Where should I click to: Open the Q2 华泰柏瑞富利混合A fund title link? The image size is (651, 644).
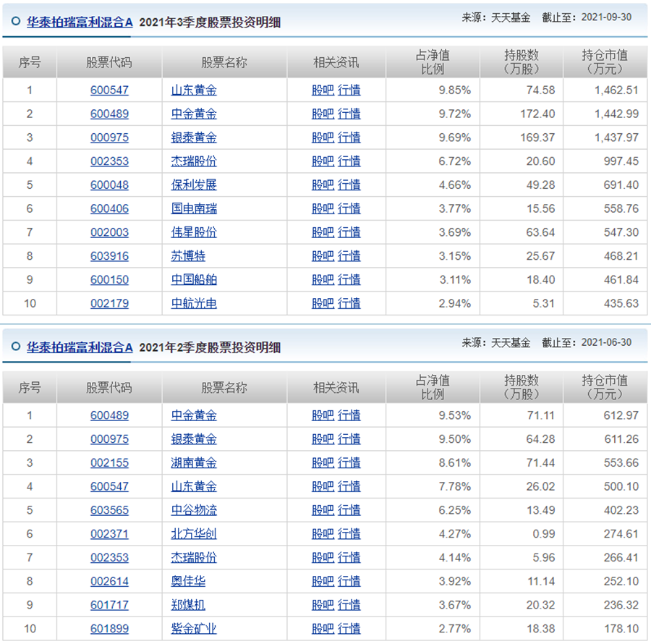(80, 347)
